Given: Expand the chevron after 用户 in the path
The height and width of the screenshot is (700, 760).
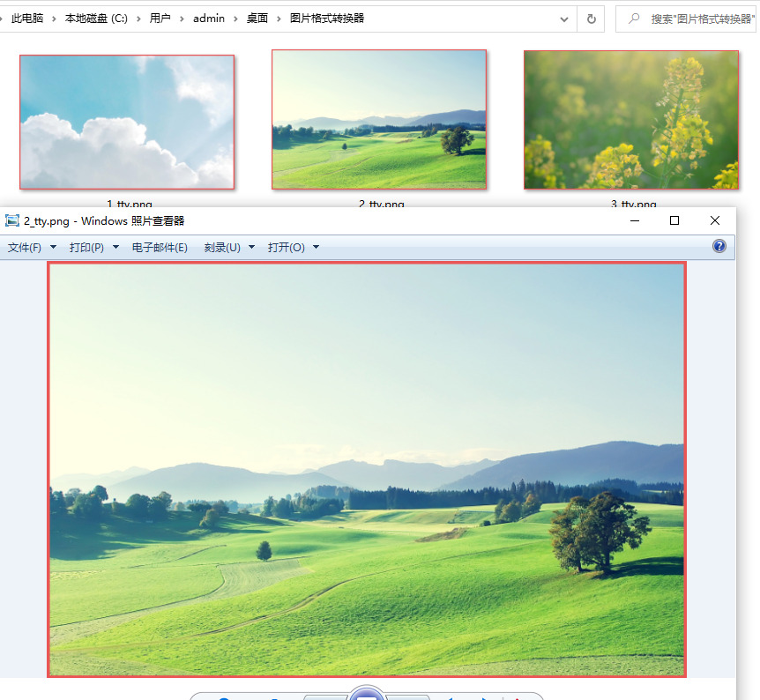Looking at the screenshot, I should tap(182, 19).
